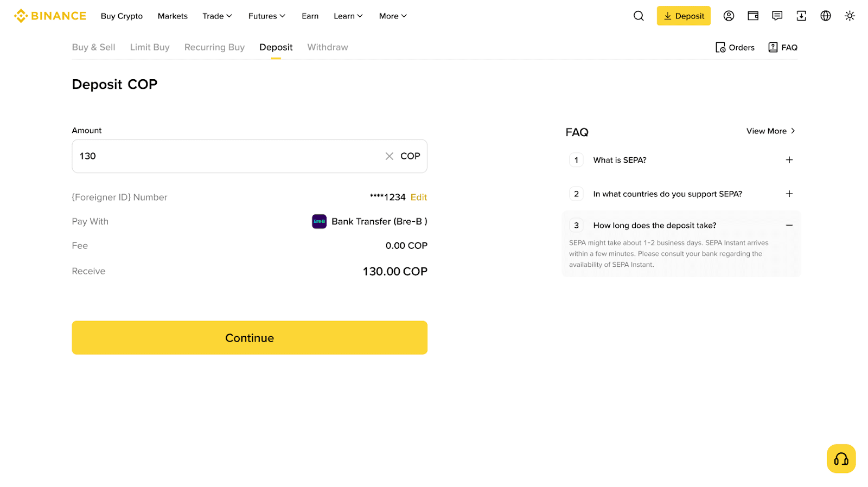Open the language globe icon
This screenshot has width=868, height=487.
point(825,16)
